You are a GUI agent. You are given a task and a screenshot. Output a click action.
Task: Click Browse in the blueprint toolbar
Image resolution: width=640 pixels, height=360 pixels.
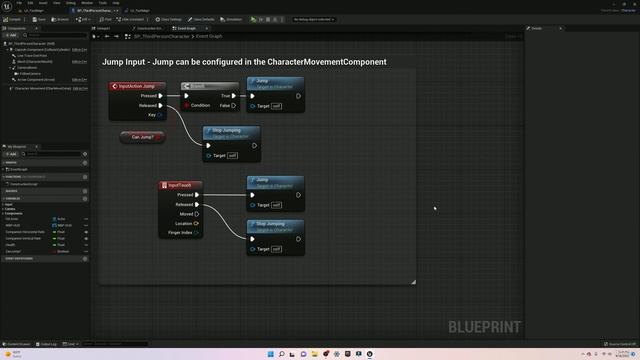[x=60, y=19]
